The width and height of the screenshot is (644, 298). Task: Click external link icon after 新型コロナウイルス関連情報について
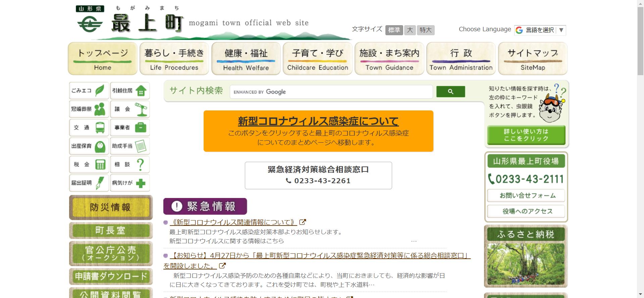[303, 222]
